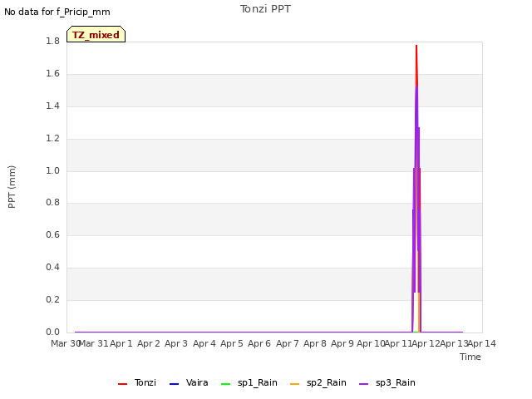The height and width of the screenshot is (399, 532).
Task: Click the Vaira legend entry
Action: (189, 383)
